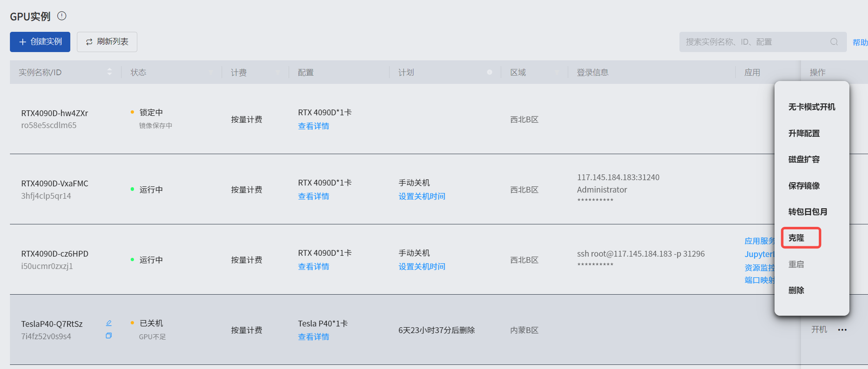Click 删除 in the operations menu

click(796, 290)
